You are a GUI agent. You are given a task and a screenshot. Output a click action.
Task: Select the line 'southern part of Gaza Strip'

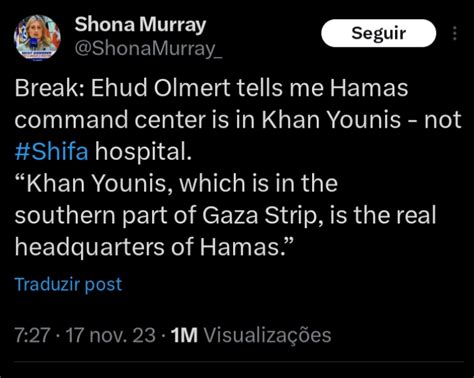tap(225, 215)
